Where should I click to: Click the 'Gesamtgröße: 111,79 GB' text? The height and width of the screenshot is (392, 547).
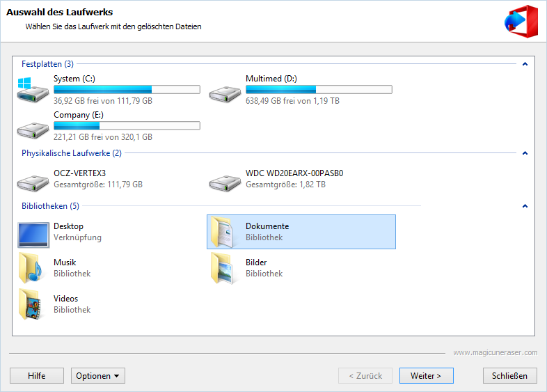[x=98, y=185]
